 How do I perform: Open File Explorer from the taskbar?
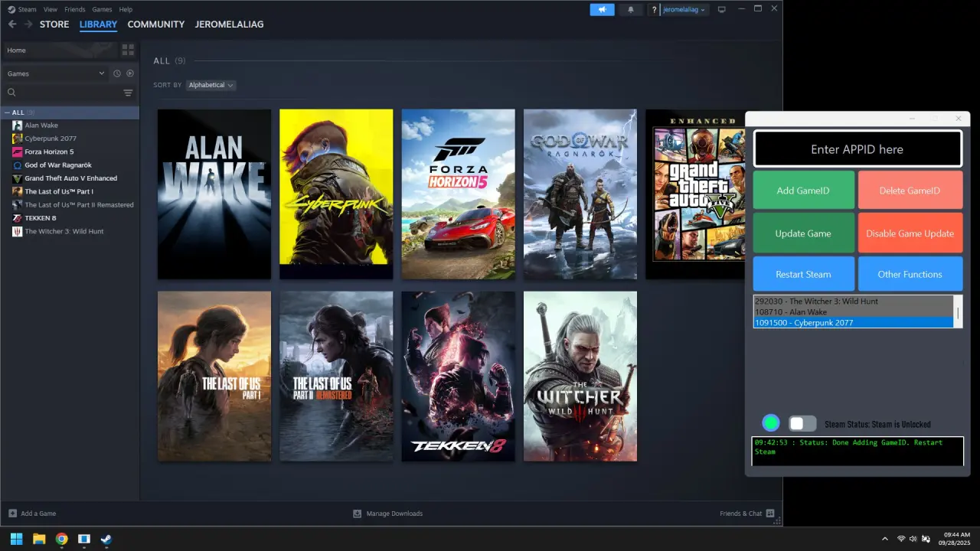39,539
